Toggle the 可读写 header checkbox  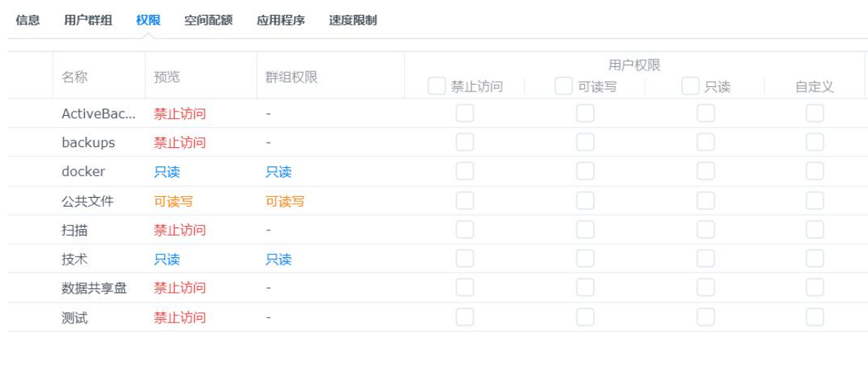pos(565,87)
